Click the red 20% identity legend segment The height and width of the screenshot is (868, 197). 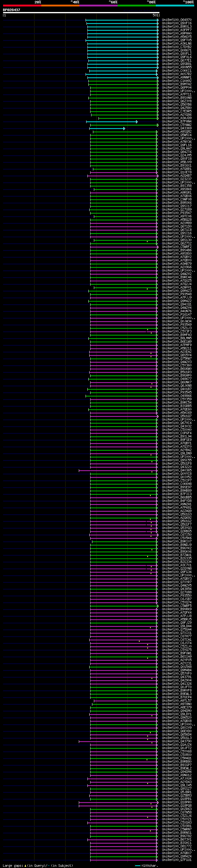click(22, 6)
